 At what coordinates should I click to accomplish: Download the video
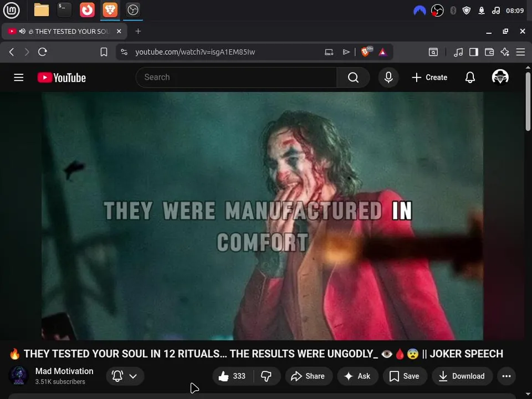(462, 376)
